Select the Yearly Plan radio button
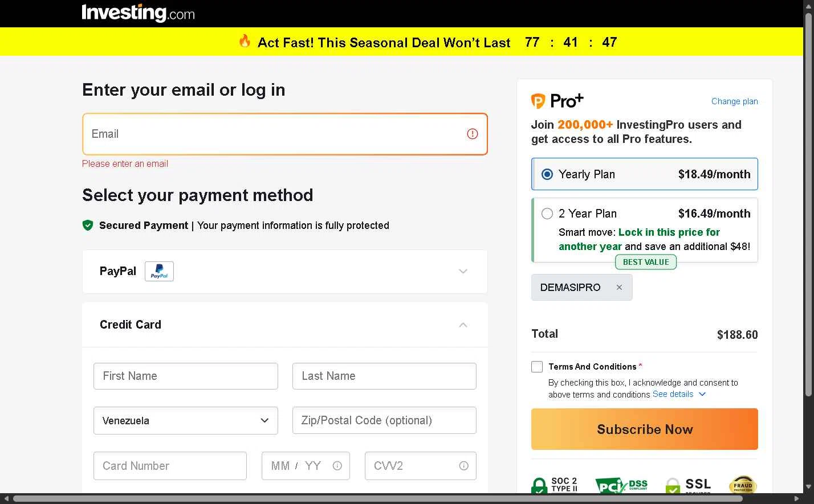Viewport: 814px width, 504px height. (x=547, y=174)
